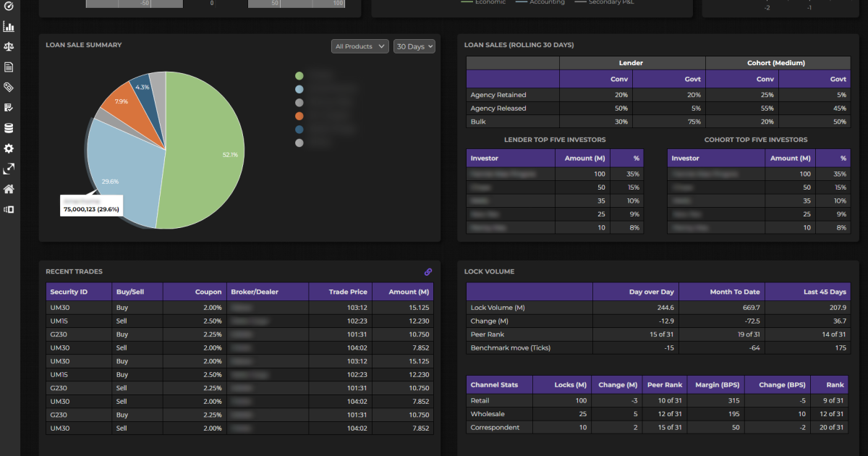Open the balance scale sidebar icon
868x456 pixels.
pos(9,47)
